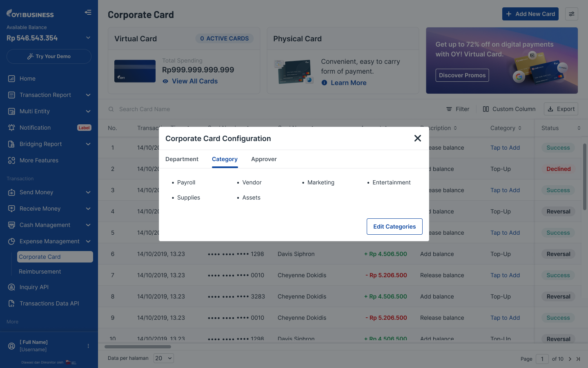Click the Notification bell icon

11,128
